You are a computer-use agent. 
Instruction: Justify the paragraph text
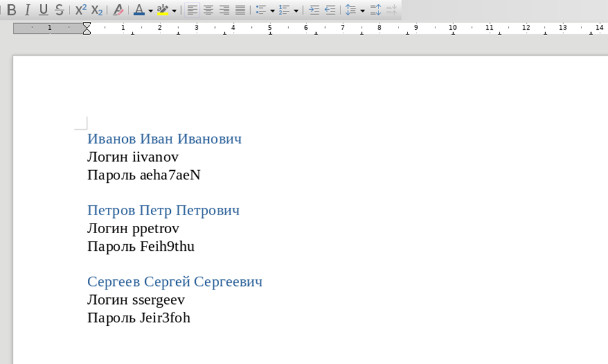(x=240, y=10)
